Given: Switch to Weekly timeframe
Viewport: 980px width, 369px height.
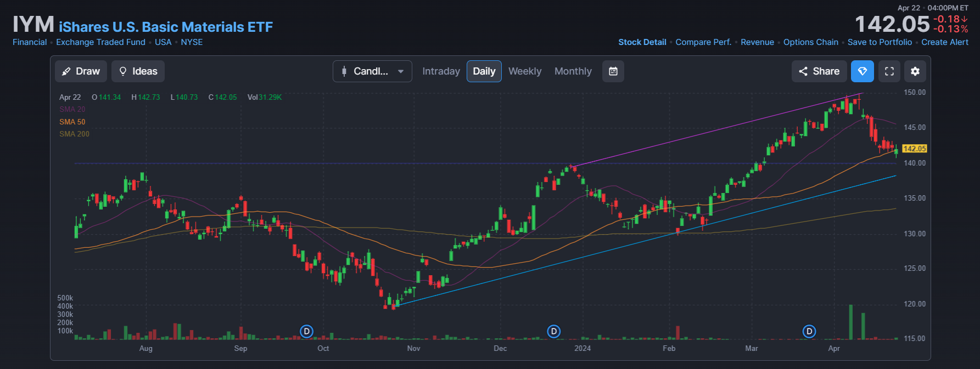Looking at the screenshot, I should [x=525, y=71].
